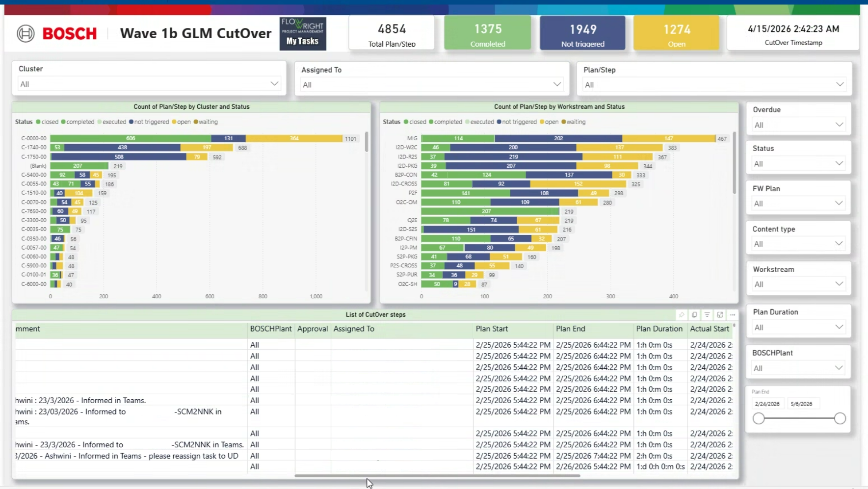This screenshot has height=489, width=868.
Task: Pin the List of CutOver steps visual
Action: coord(682,315)
